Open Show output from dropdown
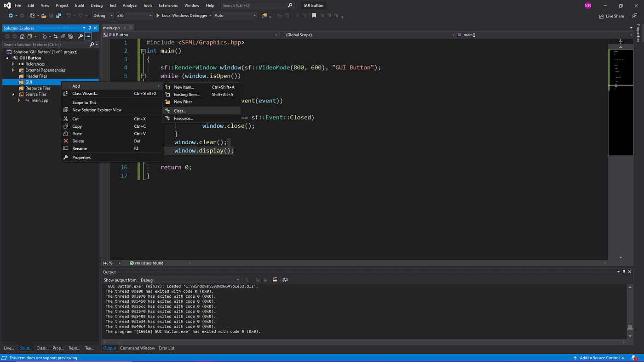This screenshot has height=362, width=644. tap(190, 280)
